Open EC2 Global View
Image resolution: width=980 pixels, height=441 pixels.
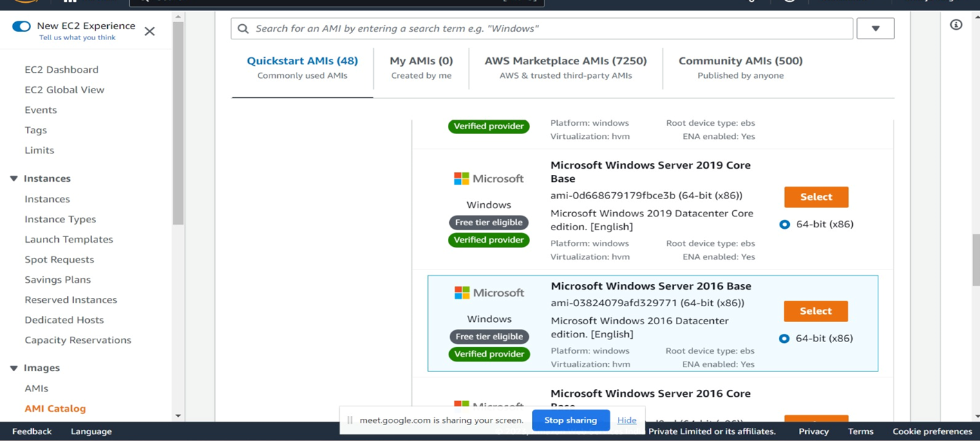click(x=64, y=89)
